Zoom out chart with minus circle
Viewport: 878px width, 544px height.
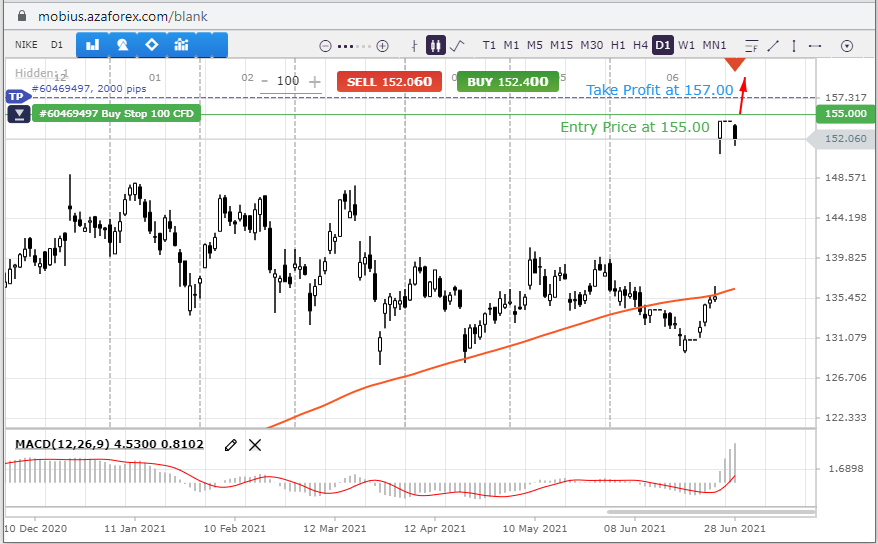pyautogui.click(x=325, y=46)
